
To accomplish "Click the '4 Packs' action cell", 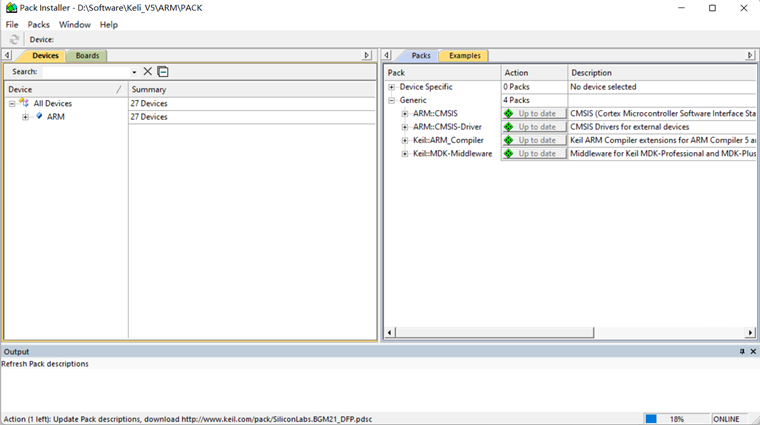I will tap(516, 100).
